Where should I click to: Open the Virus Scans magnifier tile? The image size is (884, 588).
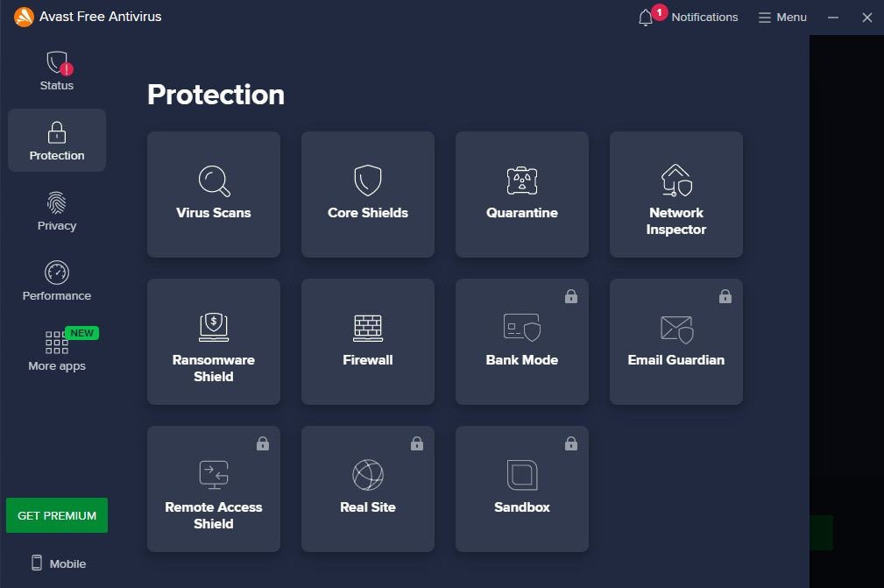pos(214,195)
